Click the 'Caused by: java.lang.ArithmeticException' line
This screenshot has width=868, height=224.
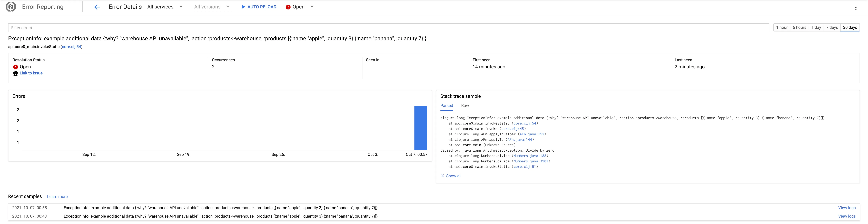click(x=497, y=150)
